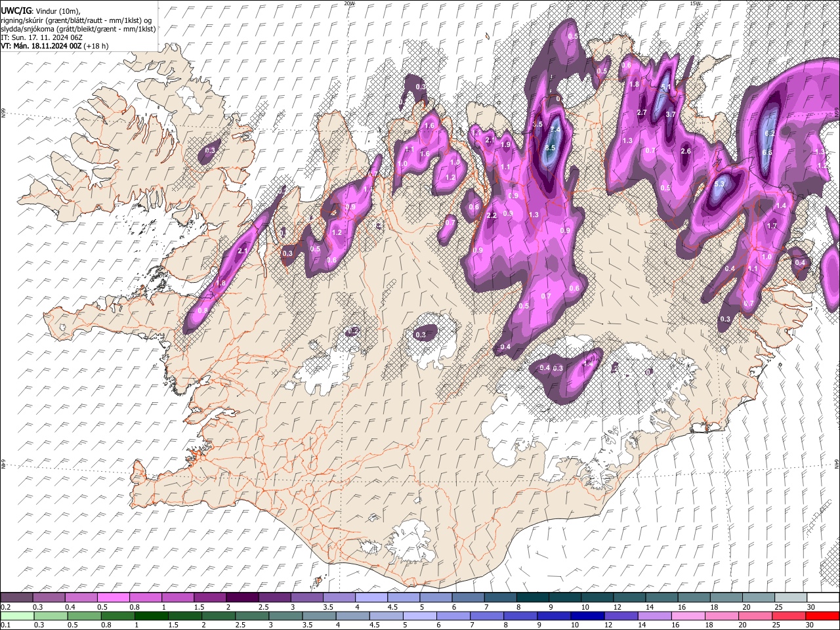Pick the bright red rain swatch after 30
The image size is (840, 630).
click(x=823, y=616)
